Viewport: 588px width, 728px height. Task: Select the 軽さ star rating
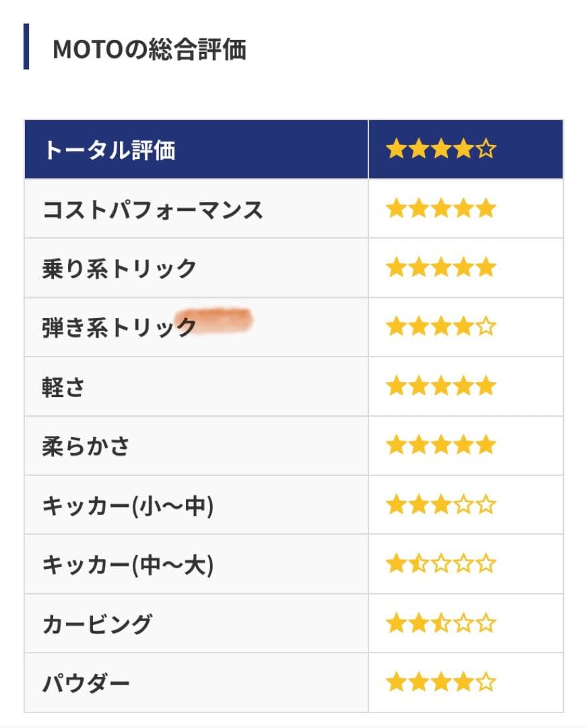(440, 386)
